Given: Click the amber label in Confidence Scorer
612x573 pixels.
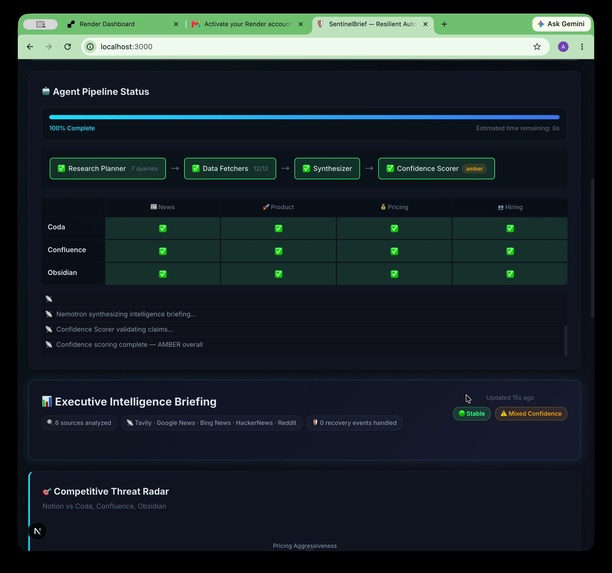Looking at the screenshot, I should (x=474, y=169).
